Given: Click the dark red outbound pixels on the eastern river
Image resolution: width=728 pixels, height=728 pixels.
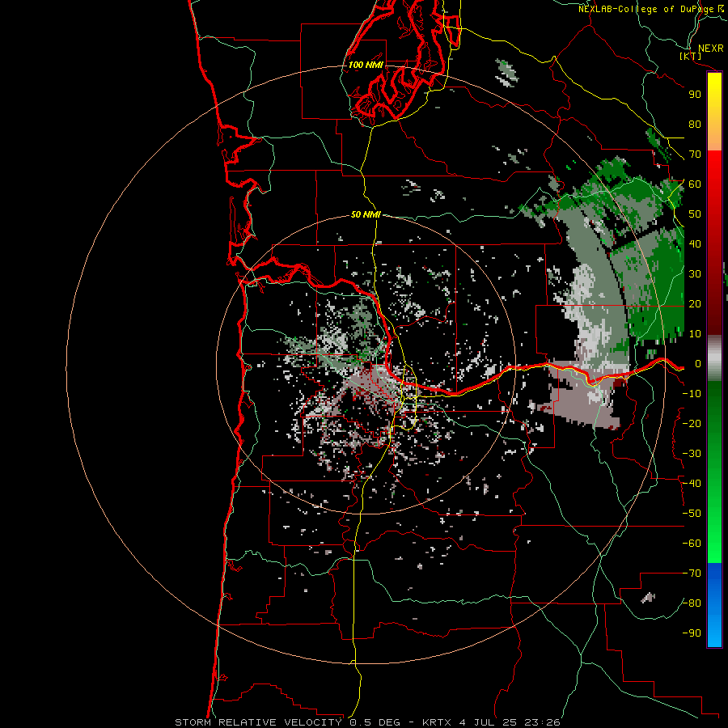Looking at the screenshot, I should (620, 383).
